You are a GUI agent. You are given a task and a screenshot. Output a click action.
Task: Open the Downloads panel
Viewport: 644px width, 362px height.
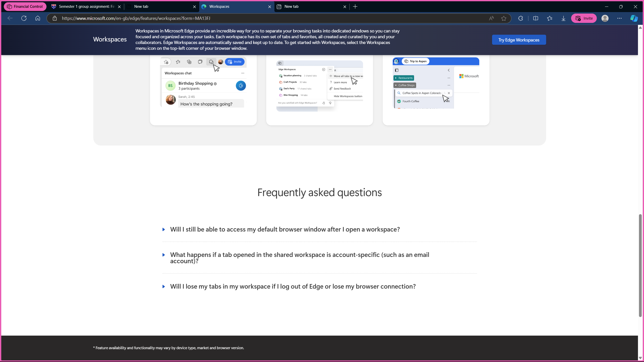coord(563,18)
